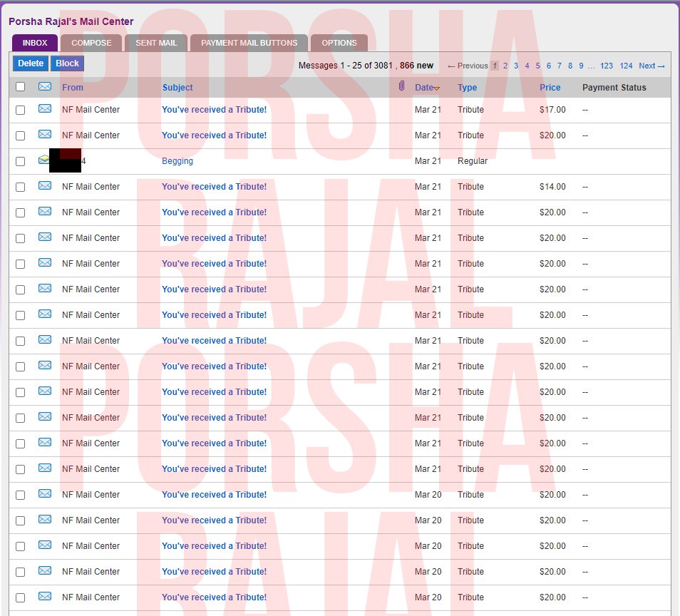Viewport: 680px width, 616px height.
Task: Click the Delete button
Action: click(31, 63)
